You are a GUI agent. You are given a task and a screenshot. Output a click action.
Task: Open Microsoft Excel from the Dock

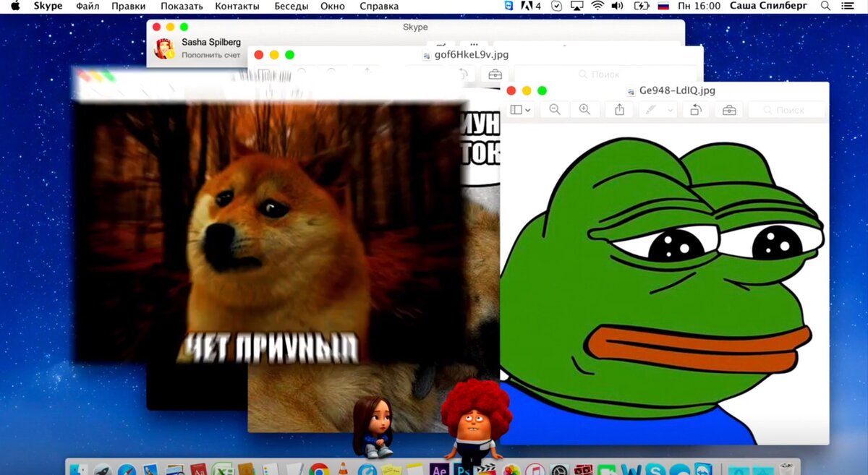coord(223,470)
